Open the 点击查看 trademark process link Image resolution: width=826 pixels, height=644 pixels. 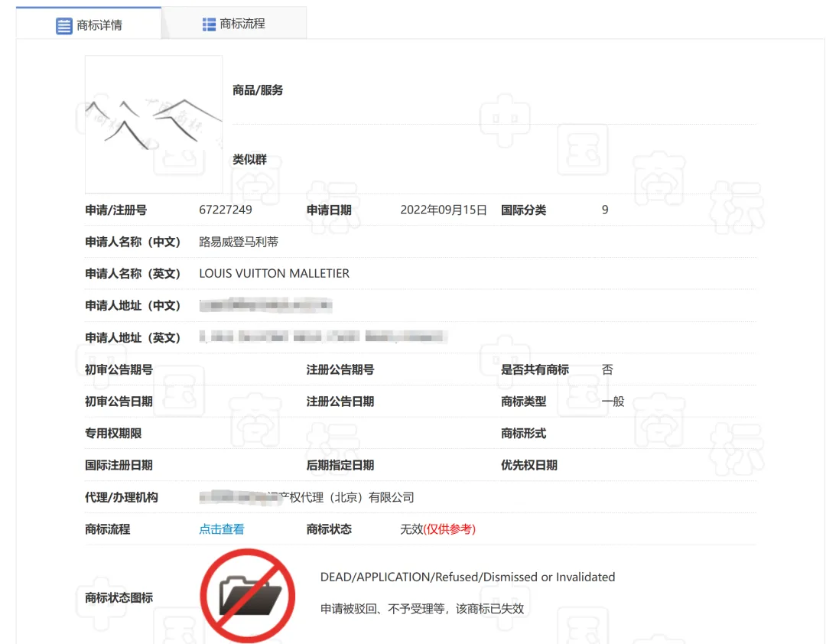click(222, 529)
